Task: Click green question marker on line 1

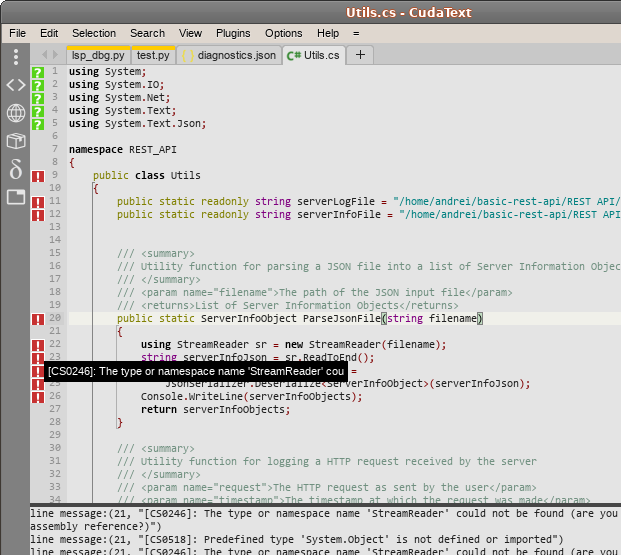Action: point(37,72)
